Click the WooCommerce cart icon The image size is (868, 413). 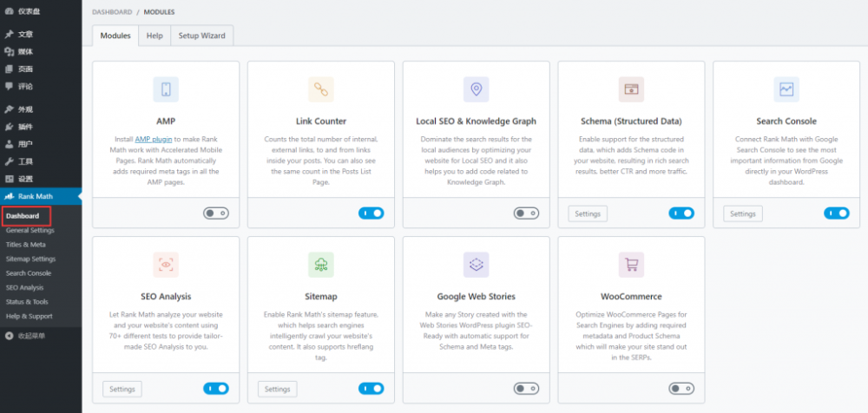[631, 265]
